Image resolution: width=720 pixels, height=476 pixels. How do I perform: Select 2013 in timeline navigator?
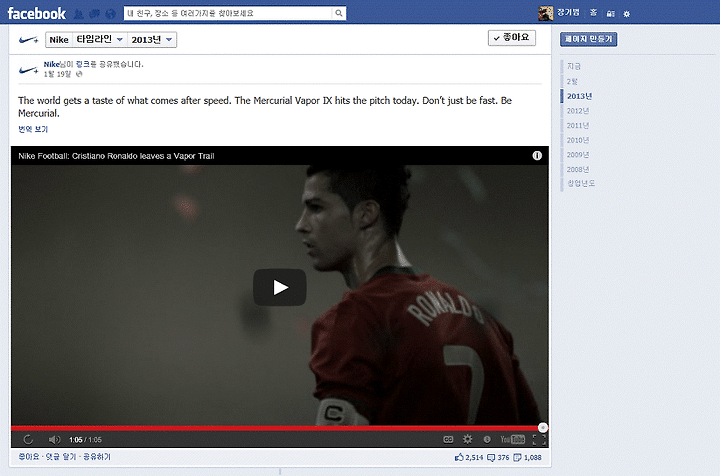579,96
